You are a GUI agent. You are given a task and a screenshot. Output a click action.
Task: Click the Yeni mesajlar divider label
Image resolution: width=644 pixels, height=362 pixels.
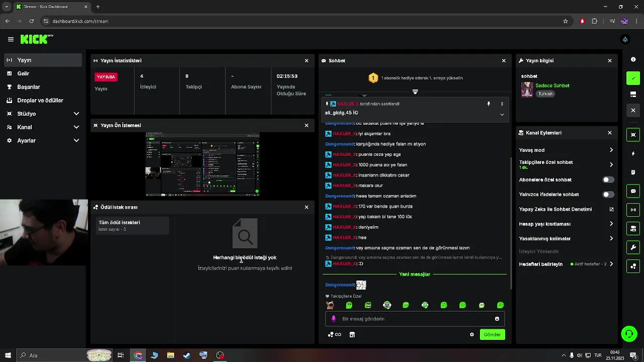[x=415, y=275]
